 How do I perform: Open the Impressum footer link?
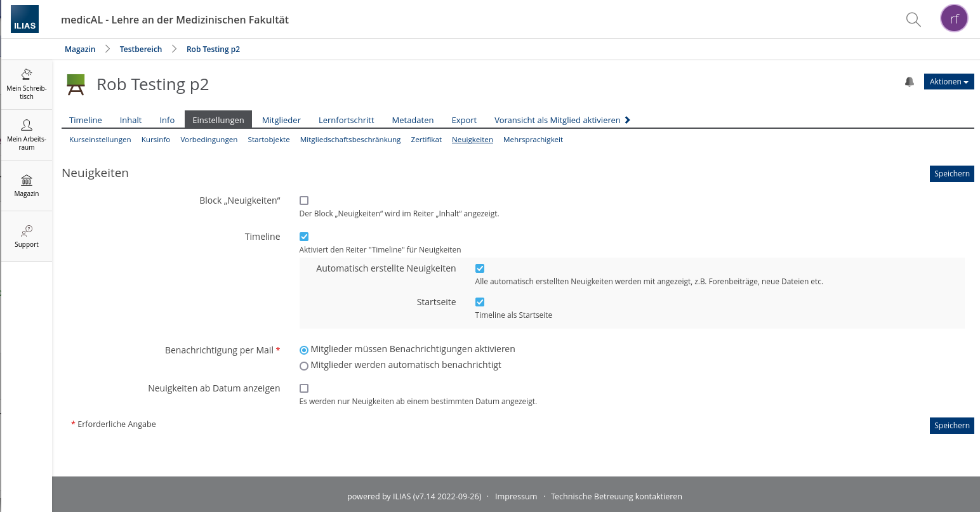point(515,496)
